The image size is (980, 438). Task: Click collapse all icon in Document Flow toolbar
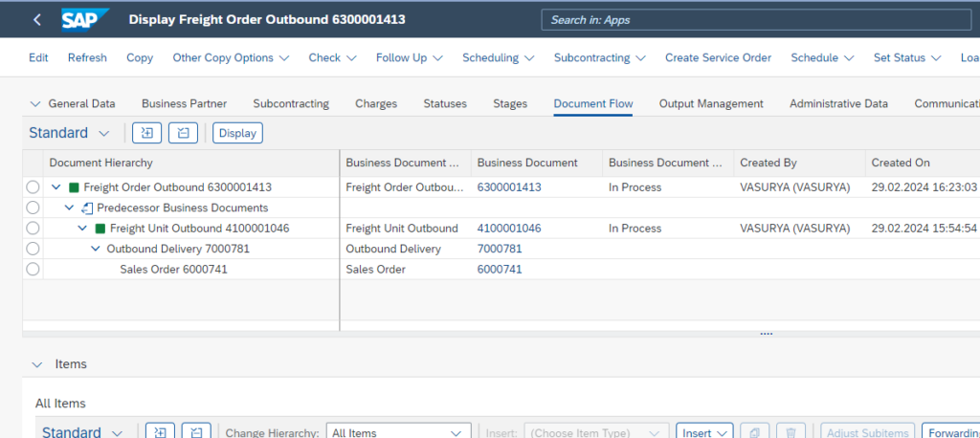pyautogui.click(x=183, y=133)
